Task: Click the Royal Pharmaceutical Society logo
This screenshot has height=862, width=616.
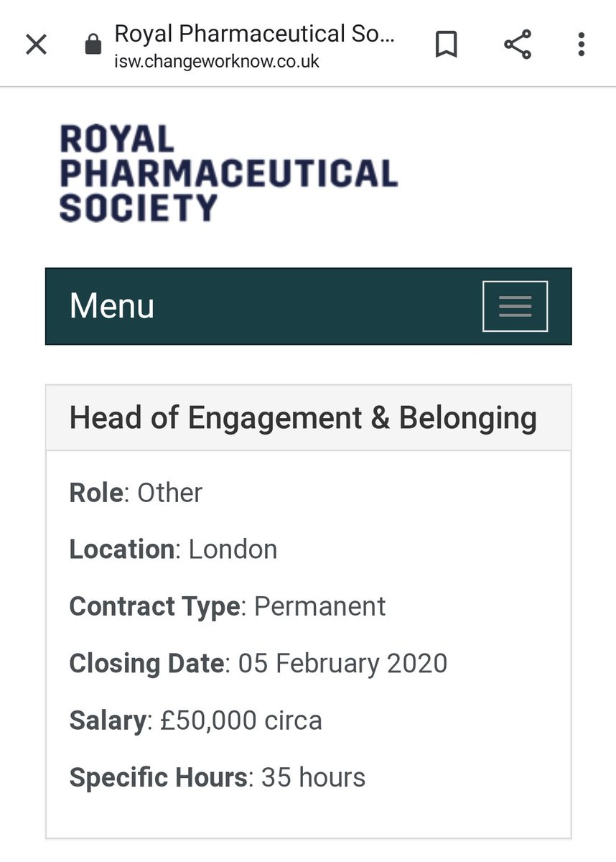Action: pyautogui.click(x=228, y=173)
